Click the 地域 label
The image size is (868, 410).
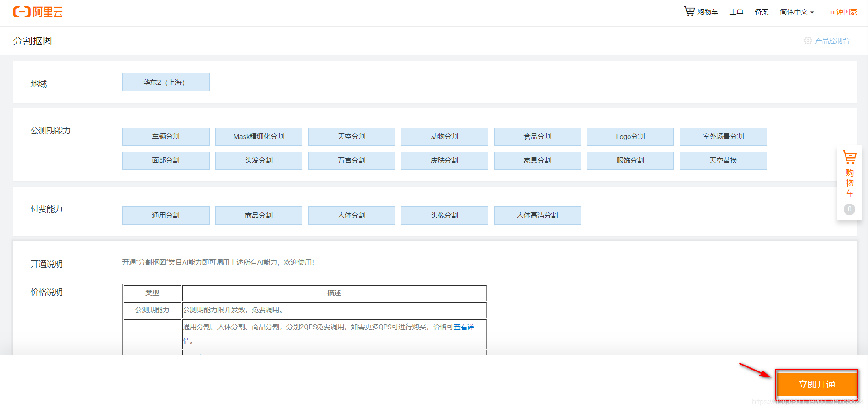(39, 83)
